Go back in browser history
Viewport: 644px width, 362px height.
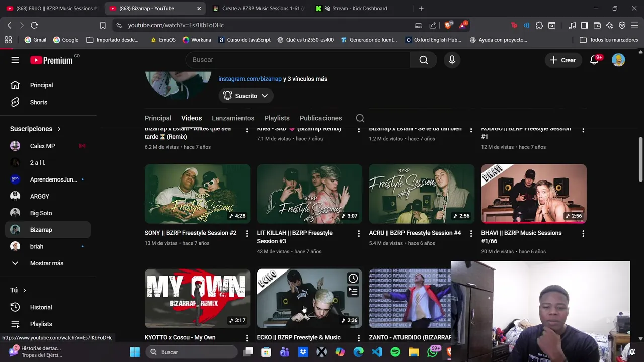[9, 25]
